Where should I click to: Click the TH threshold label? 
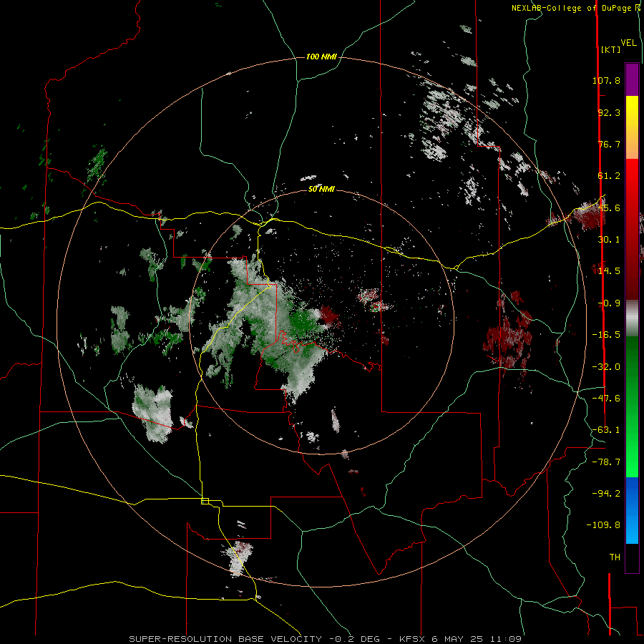615,557
